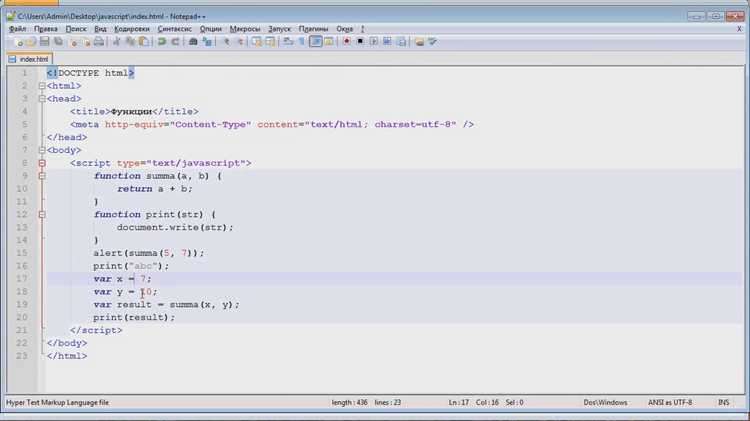The width and height of the screenshot is (750, 421).
Task: Select the index.html document tab
Action: tap(29, 59)
